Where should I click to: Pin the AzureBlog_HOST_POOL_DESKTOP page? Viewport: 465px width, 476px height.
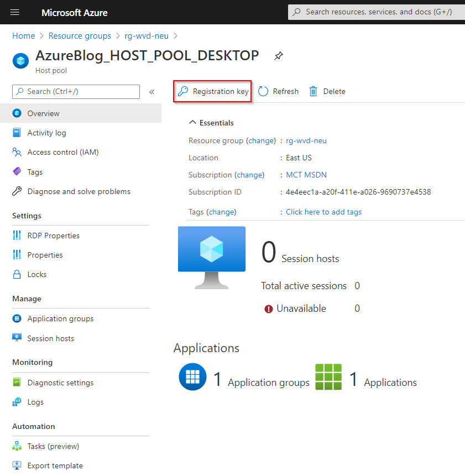[278, 56]
